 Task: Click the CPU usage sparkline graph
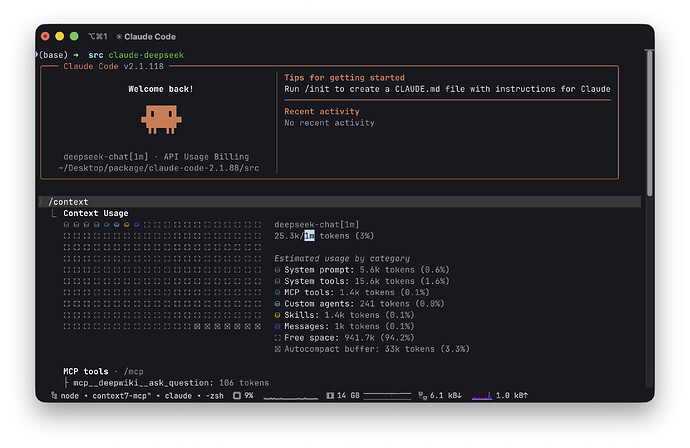tap(291, 397)
